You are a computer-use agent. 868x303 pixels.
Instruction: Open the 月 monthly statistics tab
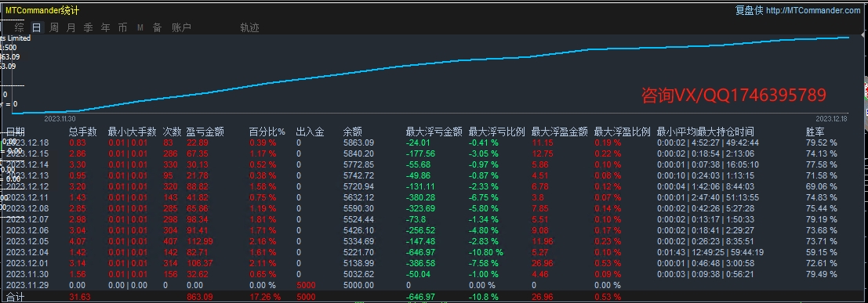click(71, 27)
